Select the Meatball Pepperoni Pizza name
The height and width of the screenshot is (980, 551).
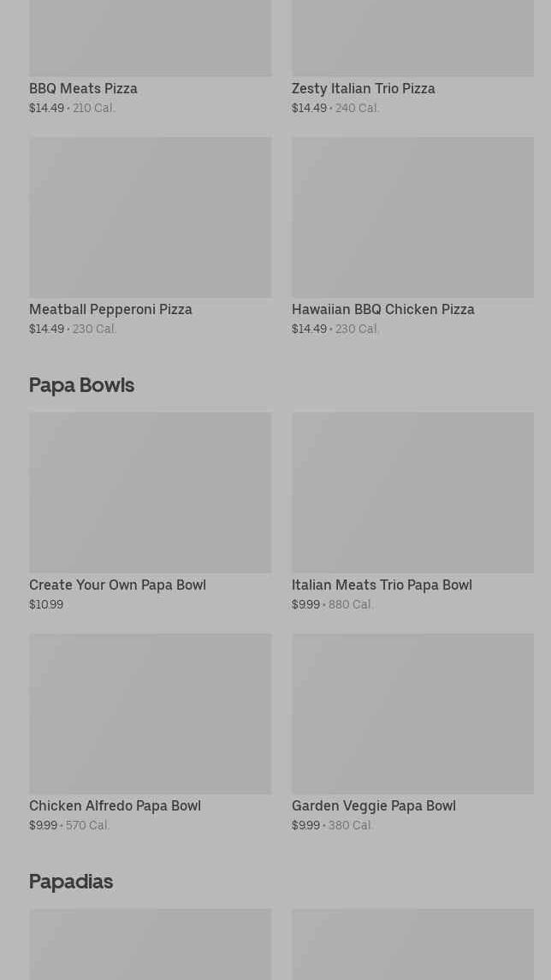tap(110, 309)
